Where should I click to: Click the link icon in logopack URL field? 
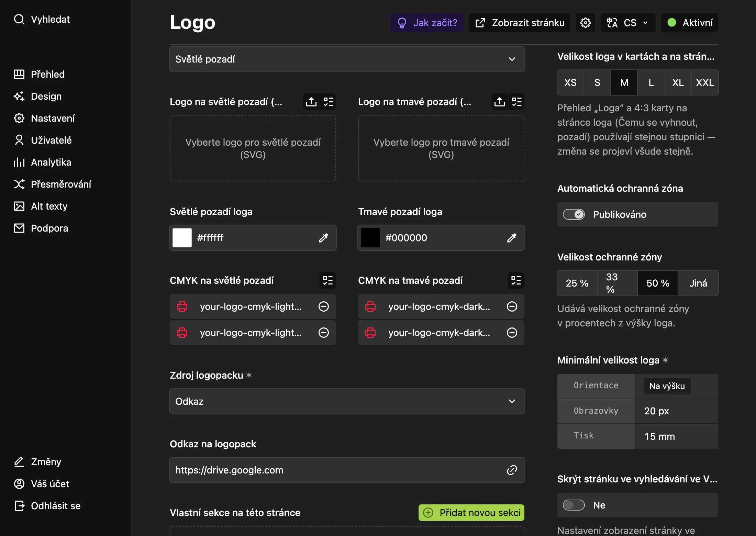pyautogui.click(x=512, y=470)
